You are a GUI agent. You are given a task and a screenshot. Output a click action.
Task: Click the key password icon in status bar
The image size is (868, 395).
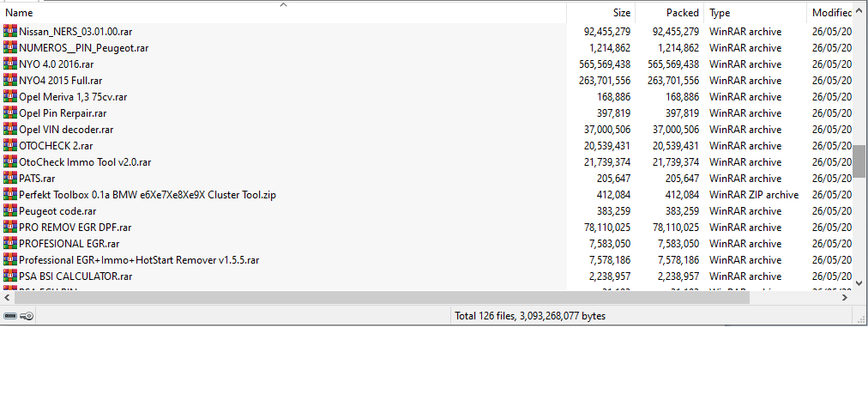pyautogui.click(x=27, y=316)
